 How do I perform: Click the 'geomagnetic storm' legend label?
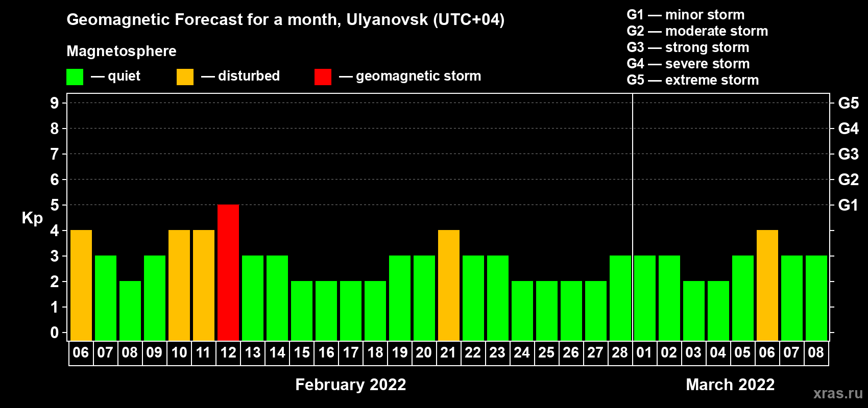tap(418, 76)
